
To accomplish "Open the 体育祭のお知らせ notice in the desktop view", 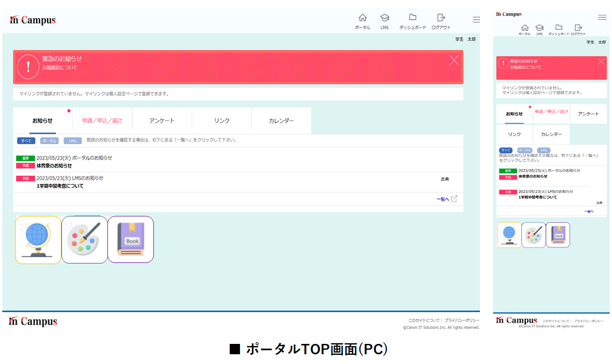I will pos(54,165).
